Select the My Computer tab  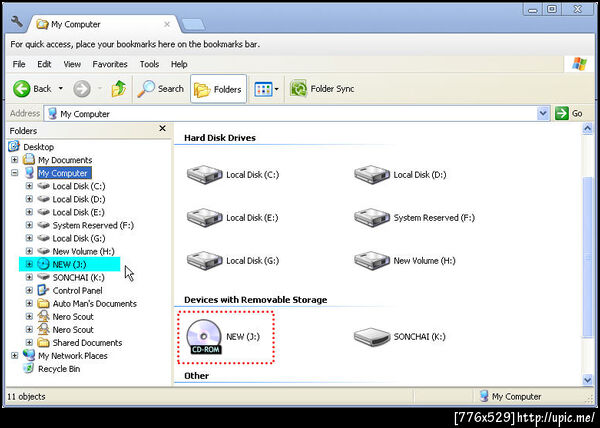(x=103, y=24)
